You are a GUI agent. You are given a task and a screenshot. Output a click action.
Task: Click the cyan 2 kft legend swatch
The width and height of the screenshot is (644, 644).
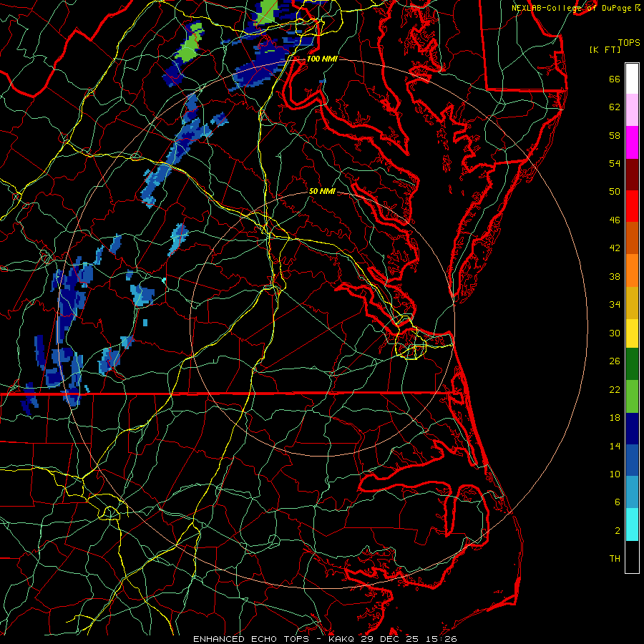632,525
